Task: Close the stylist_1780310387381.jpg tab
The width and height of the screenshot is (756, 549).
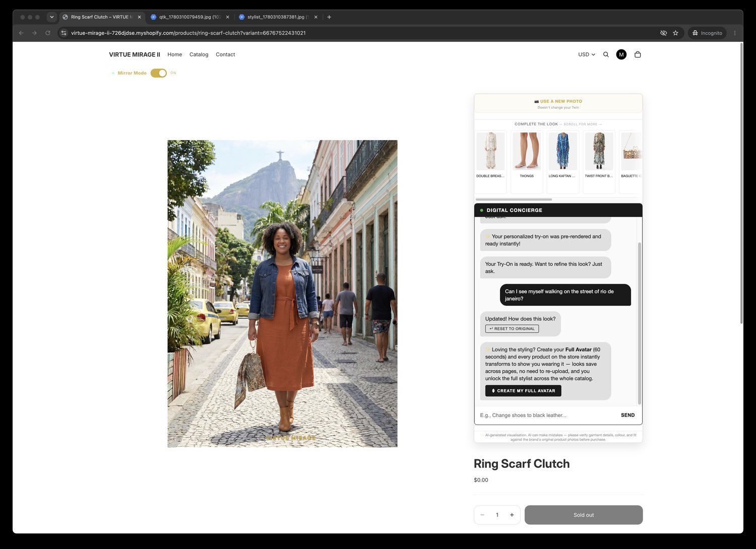Action: click(316, 17)
